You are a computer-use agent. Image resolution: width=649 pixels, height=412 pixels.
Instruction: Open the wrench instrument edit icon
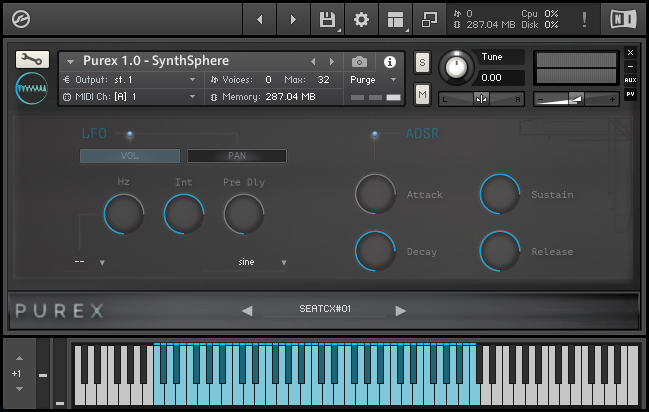click(32, 60)
